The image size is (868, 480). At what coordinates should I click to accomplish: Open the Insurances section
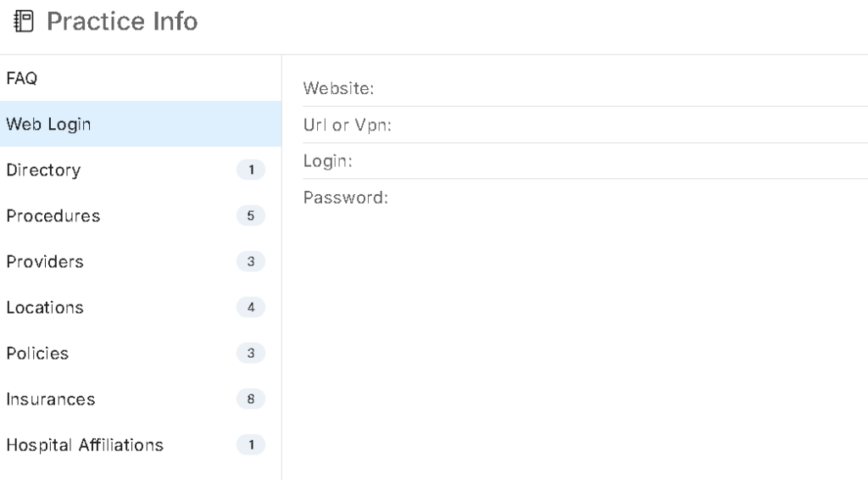(141, 399)
